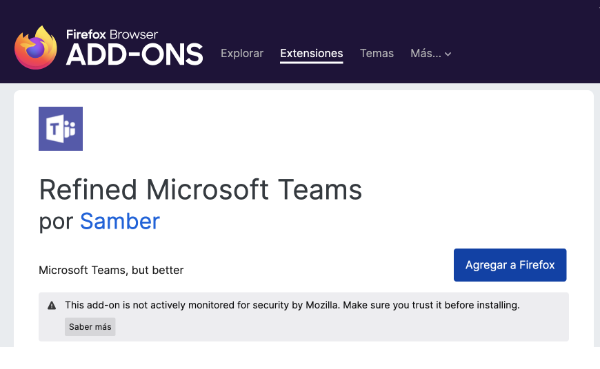This screenshot has width=600, height=369.
Task: Expand the chevron next to Más
Action: (448, 54)
